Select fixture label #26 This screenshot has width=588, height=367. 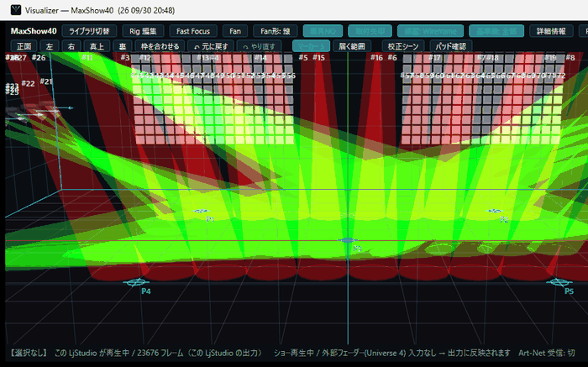click(39, 58)
